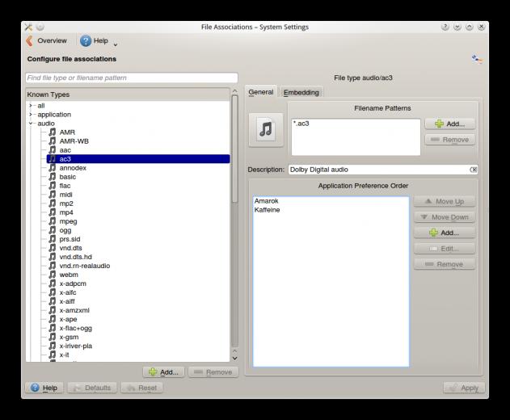Select the *.ac3 filename pattern

301,124
